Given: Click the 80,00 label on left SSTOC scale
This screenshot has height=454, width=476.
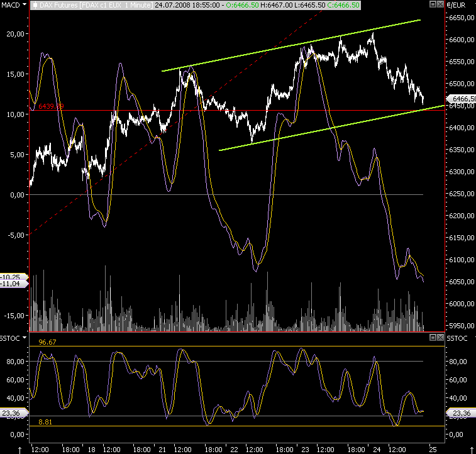Looking at the screenshot, I should click(x=15, y=362).
